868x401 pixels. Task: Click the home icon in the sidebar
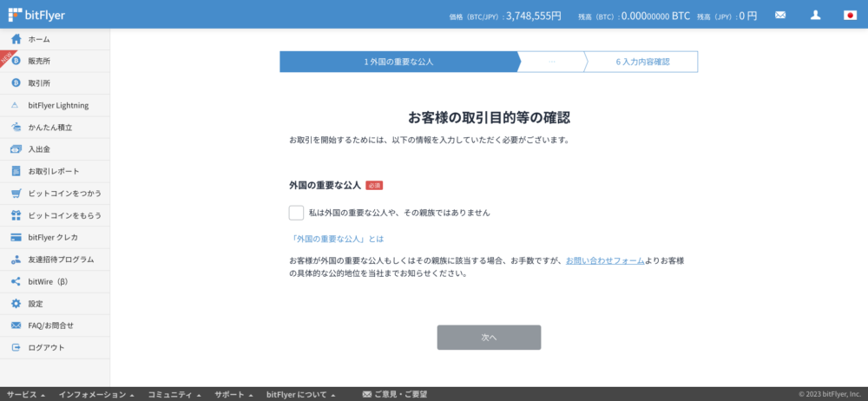click(x=16, y=40)
